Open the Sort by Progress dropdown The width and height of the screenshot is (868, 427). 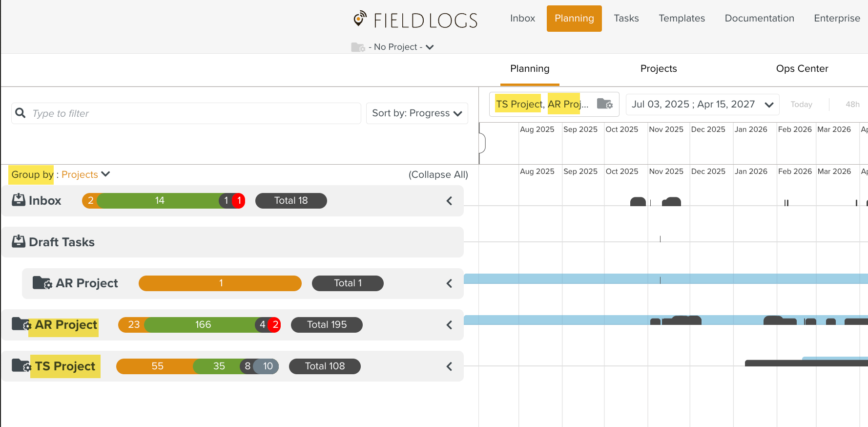(x=417, y=113)
